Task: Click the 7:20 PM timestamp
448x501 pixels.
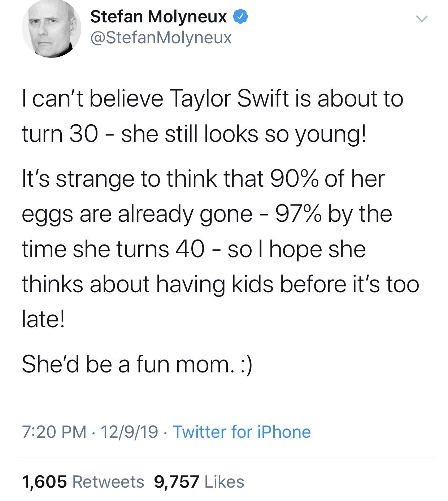Action: click(54, 432)
